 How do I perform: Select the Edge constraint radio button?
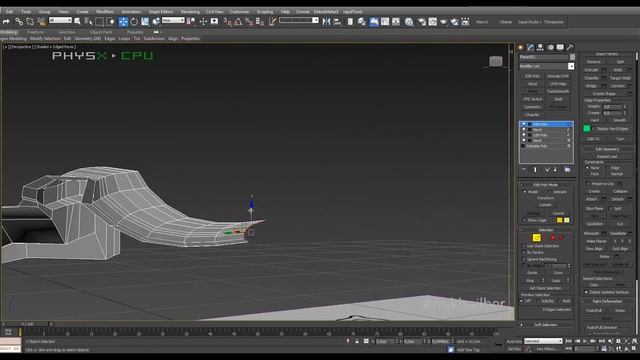coord(608,168)
